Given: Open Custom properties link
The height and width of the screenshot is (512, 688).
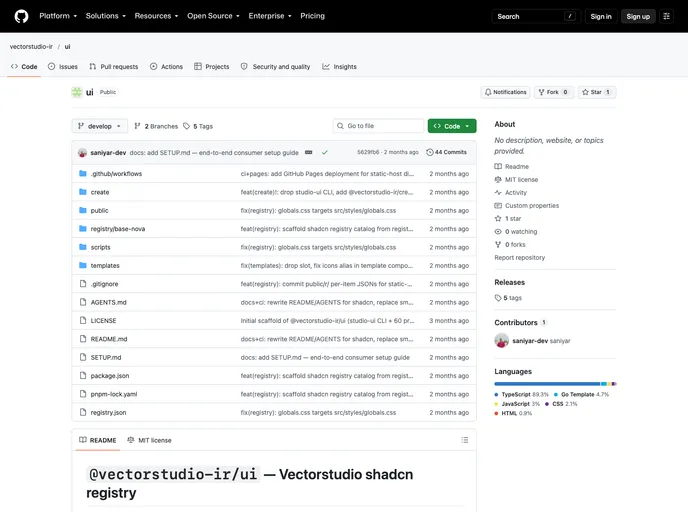Looking at the screenshot, I should (527, 205).
